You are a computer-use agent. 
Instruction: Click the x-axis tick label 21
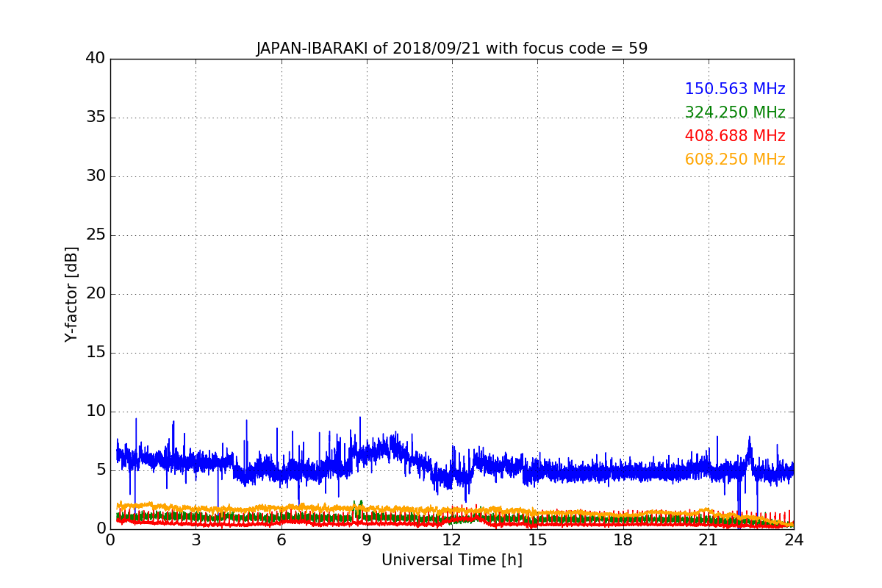pos(709,540)
